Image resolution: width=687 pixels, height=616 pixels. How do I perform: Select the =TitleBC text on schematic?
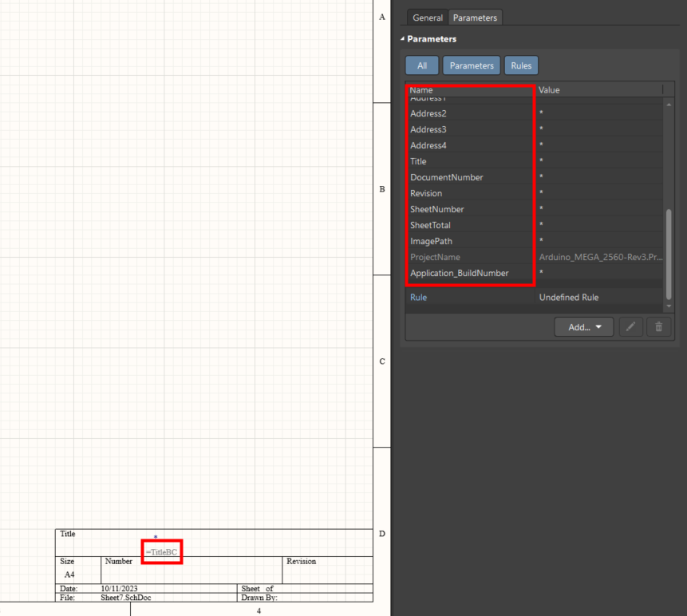(162, 552)
